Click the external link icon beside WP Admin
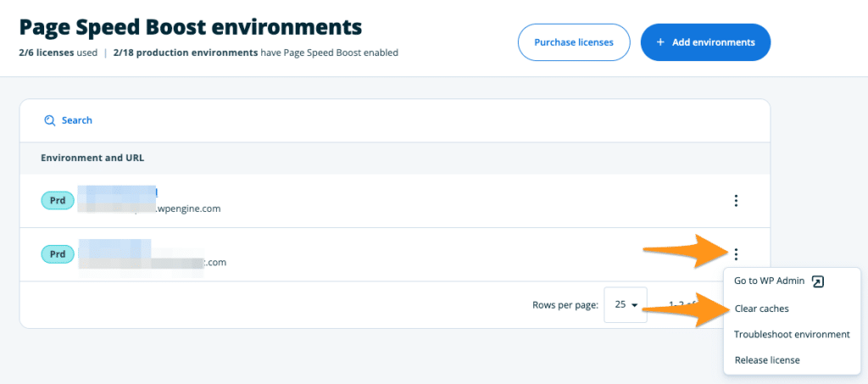The image size is (868, 384). point(818,282)
